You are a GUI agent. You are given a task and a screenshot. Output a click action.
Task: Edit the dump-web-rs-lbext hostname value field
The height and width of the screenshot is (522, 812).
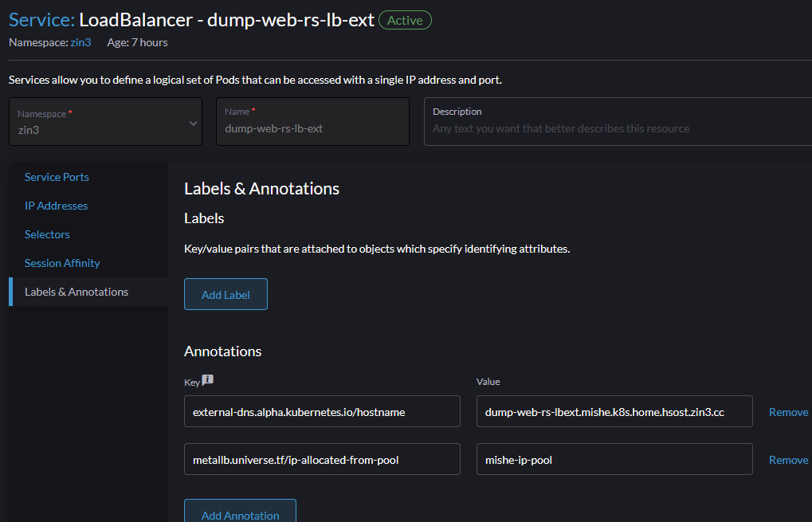click(x=614, y=412)
